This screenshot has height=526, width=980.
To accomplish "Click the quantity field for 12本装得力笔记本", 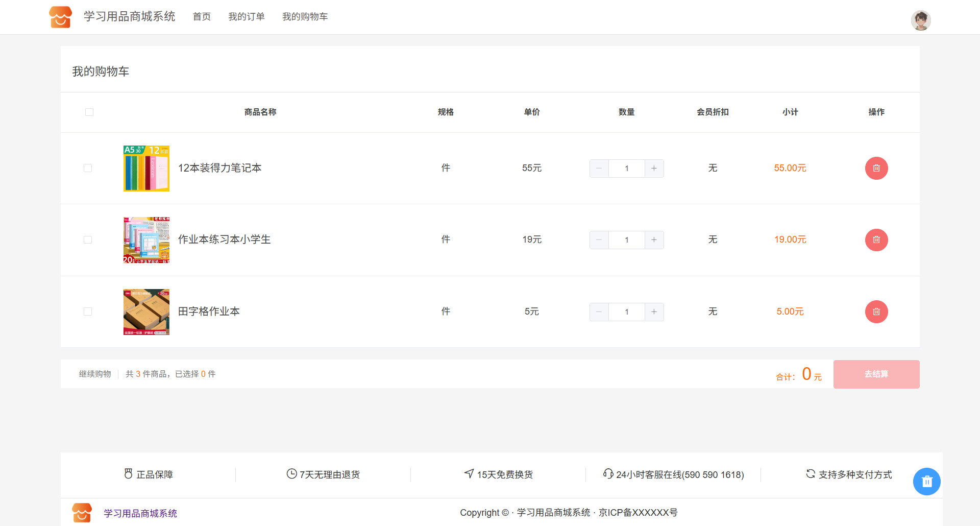I will (x=626, y=168).
